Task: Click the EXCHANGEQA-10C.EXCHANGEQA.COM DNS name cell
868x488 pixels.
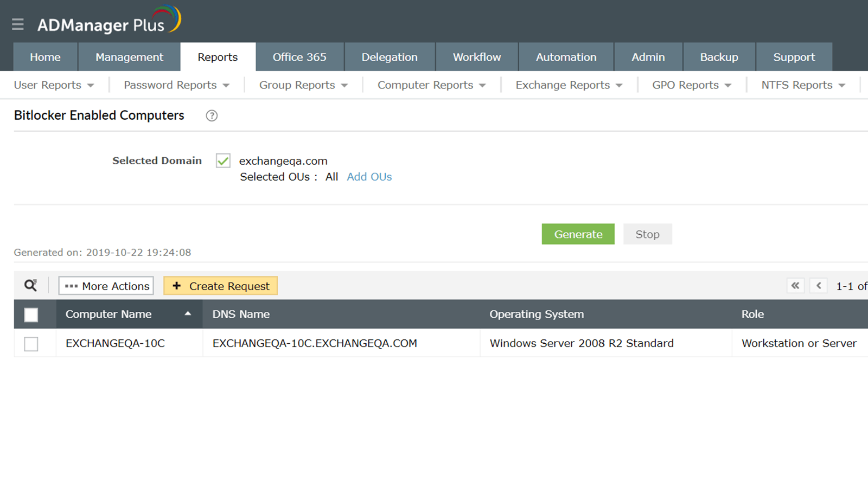Action: [315, 343]
